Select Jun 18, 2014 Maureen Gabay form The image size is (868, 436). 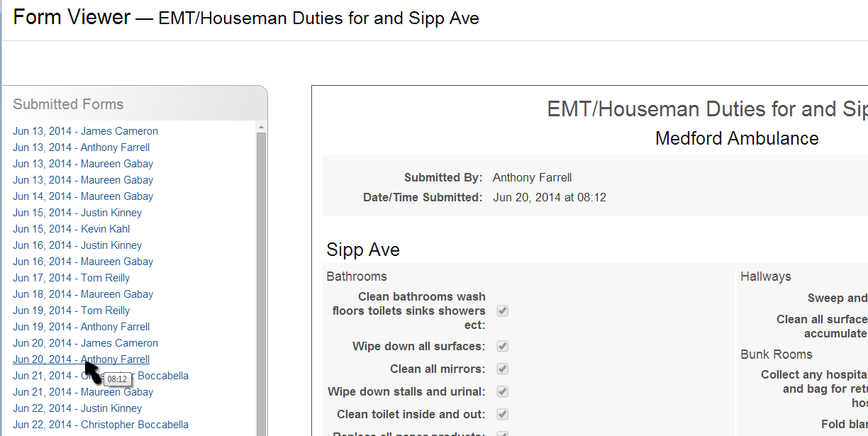(x=83, y=294)
